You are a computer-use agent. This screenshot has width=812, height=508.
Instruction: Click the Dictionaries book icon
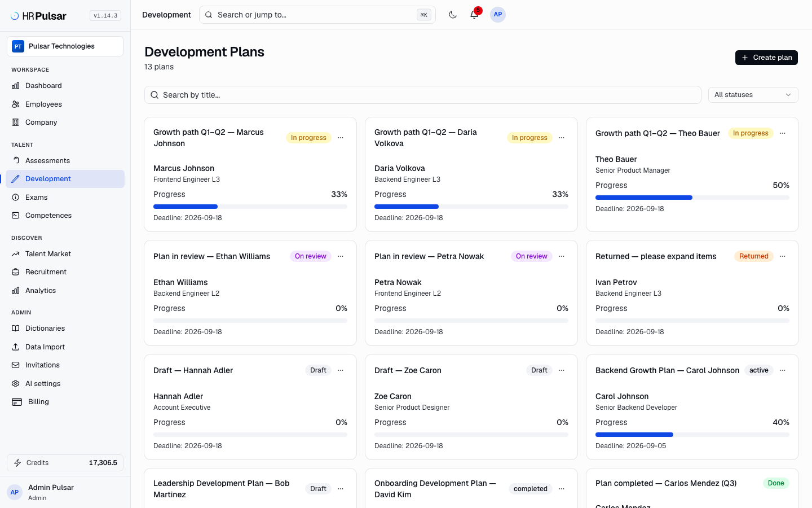tap(16, 329)
